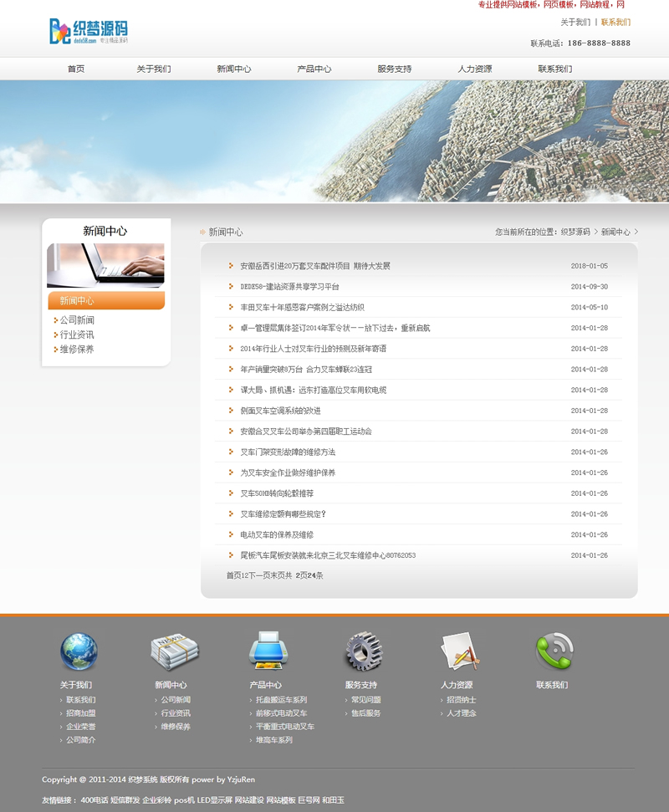Open 服务支持 in the top navigation bar
The image size is (669, 812).
pyautogui.click(x=395, y=69)
